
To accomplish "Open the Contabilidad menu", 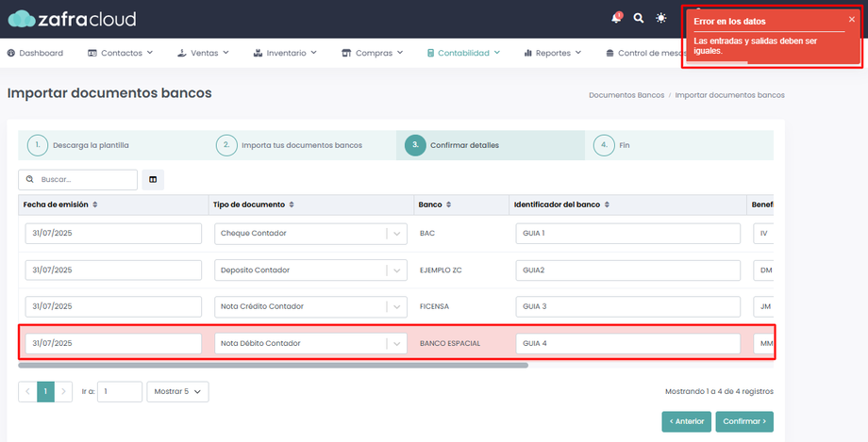I will pyautogui.click(x=462, y=53).
